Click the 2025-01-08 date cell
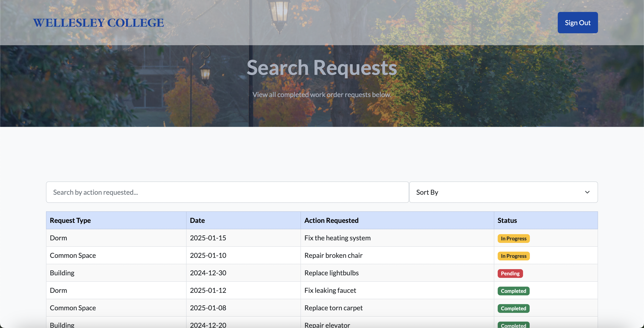644x328 pixels. [x=243, y=308]
